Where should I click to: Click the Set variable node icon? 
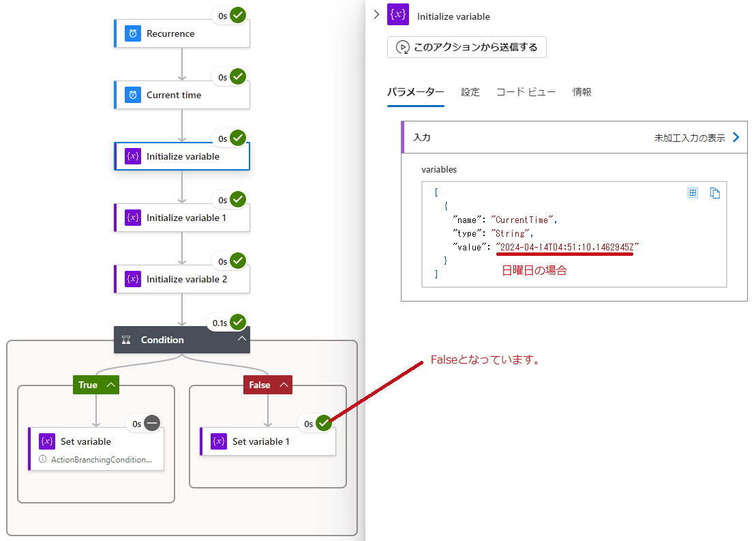coord(47,441)
